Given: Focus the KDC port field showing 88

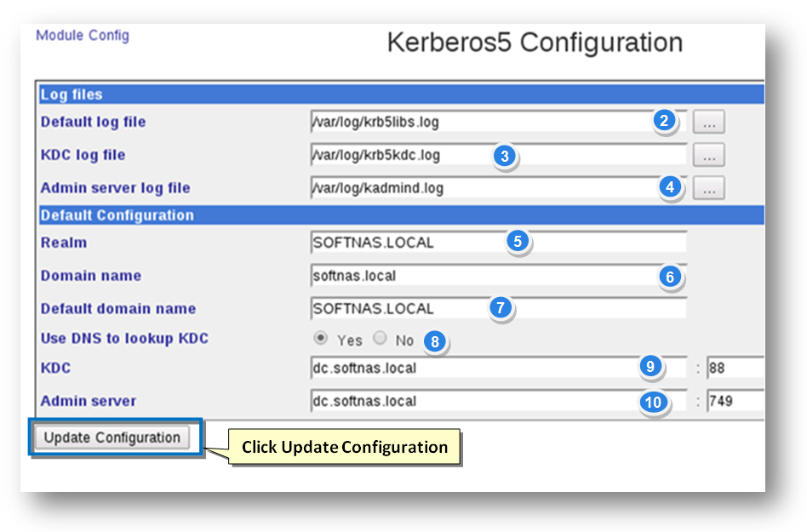Looking at the screenshot, I should coord(735,369).
